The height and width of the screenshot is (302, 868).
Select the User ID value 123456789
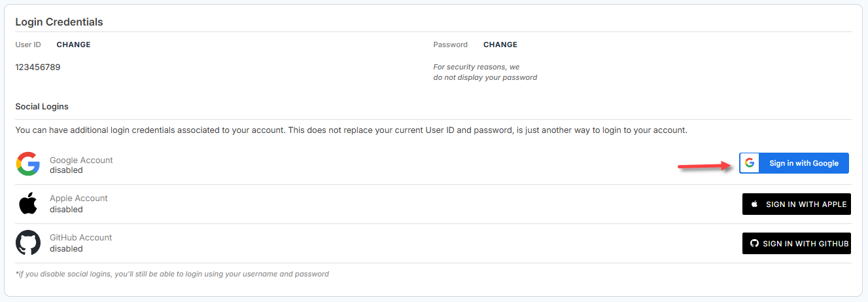click(x=38, y=67)
